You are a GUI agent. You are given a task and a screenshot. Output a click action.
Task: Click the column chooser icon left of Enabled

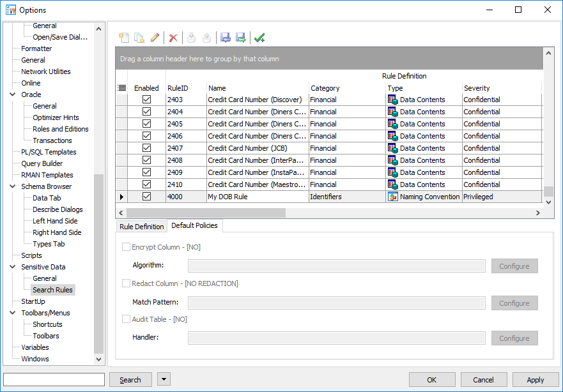[x=121, y=88]
